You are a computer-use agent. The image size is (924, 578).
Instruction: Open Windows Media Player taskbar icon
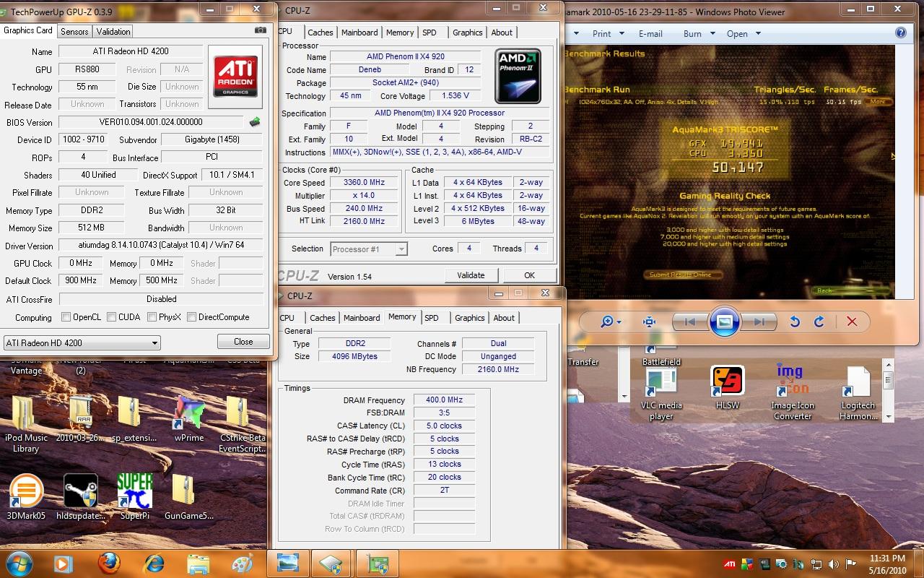coord(63,563)
